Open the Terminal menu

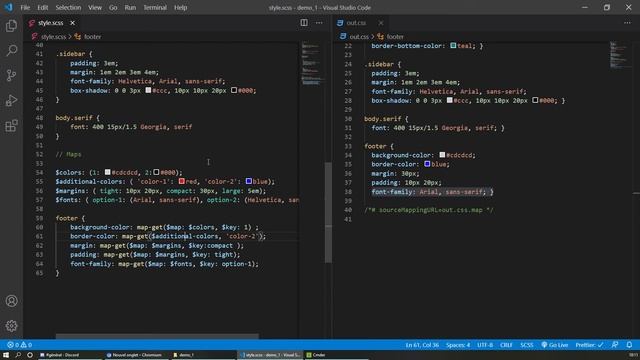(x=155, y=7)
